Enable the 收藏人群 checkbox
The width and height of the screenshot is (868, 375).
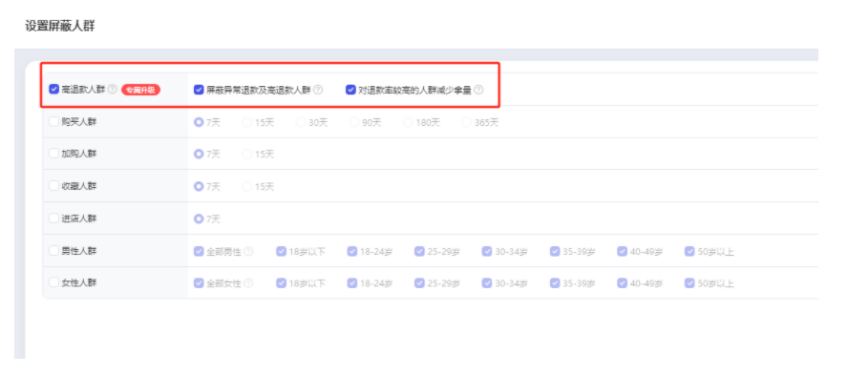tap(53, 186)
